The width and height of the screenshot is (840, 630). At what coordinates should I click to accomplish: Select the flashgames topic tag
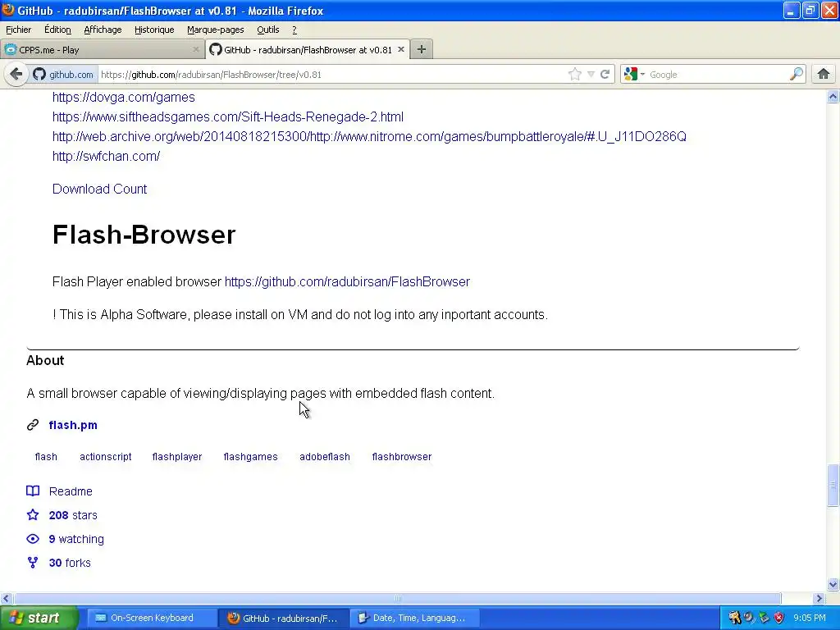(x=251, y=456)
